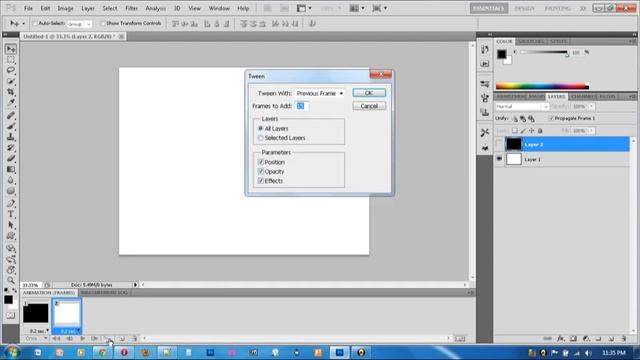Open the Layer menu
The height and width of the screenshot is (360, 640).
click(x=88, y=8)
